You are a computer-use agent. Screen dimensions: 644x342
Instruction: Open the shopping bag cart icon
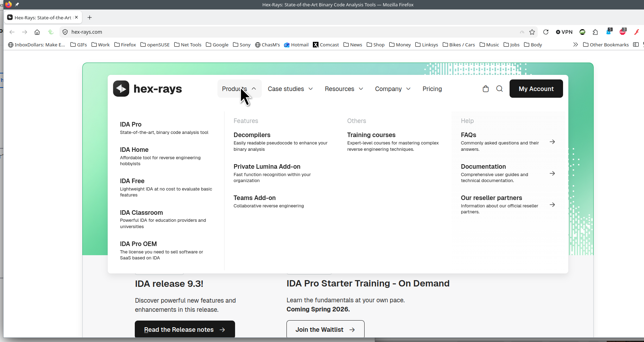click(x=486, y=89)
